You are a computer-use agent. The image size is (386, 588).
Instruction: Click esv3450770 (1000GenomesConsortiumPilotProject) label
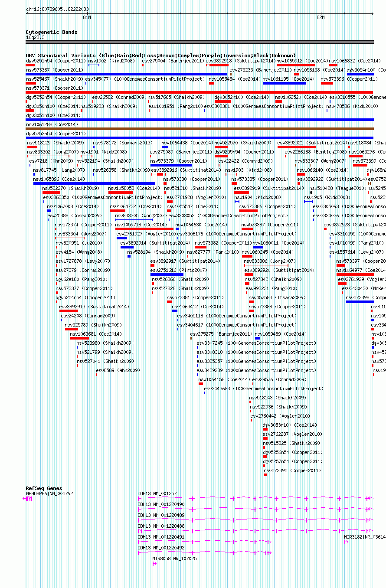144,79
